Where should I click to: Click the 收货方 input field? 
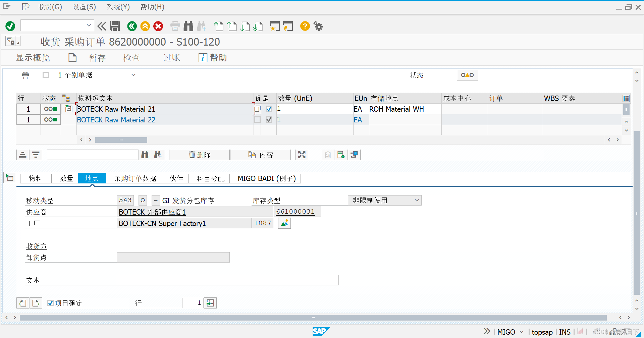(145, 246)
